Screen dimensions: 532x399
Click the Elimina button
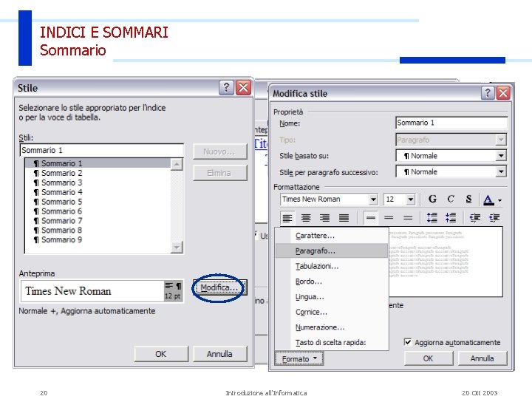[x=219, y=173]
